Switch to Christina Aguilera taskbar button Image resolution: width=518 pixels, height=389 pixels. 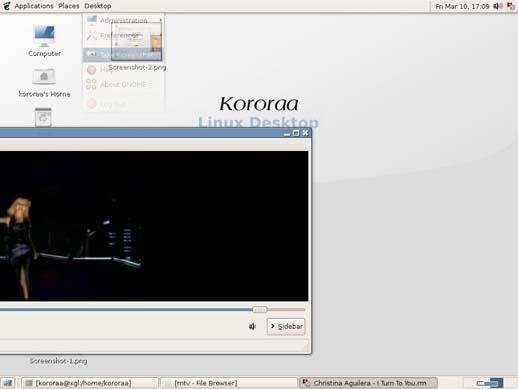pyautogui.click(x=368, y=383)
